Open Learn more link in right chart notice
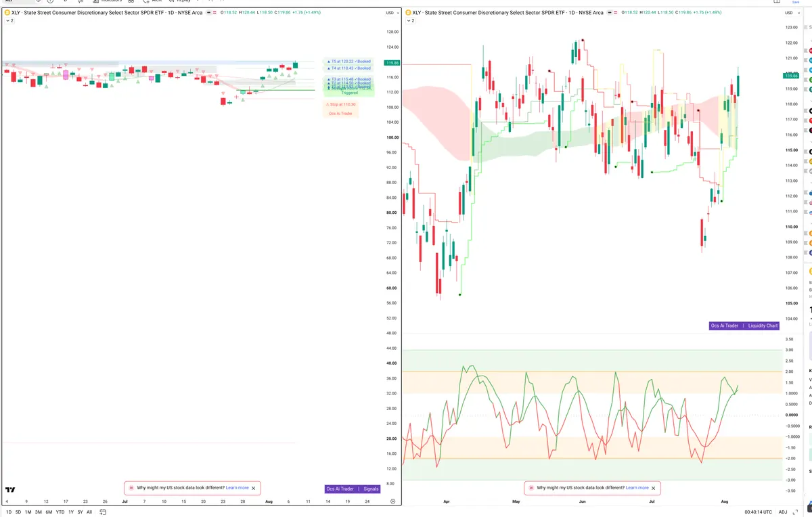 (637, 488)
